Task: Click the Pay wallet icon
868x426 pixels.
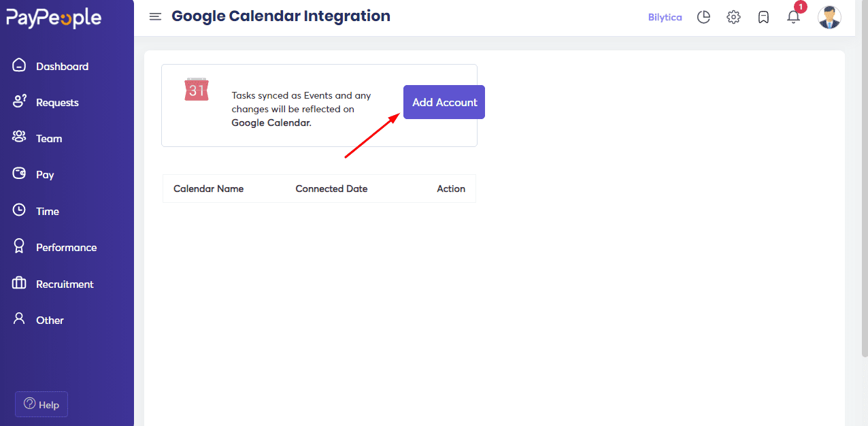Action: click(19, 174)
